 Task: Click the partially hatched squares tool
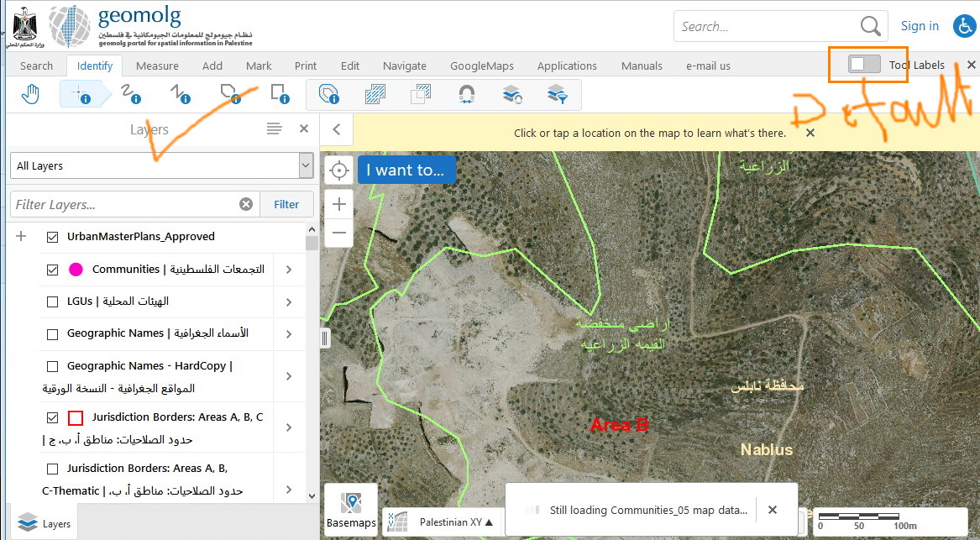(421, 94)
